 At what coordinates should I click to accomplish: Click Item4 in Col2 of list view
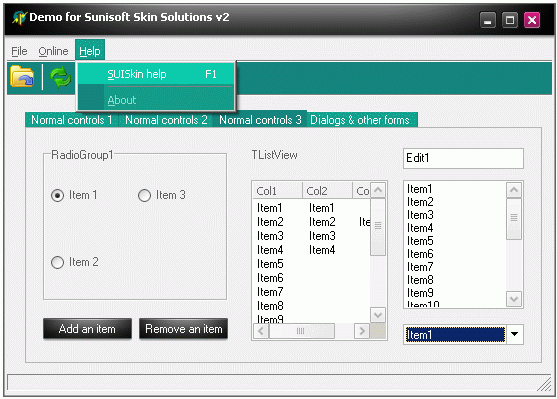coord(322,250)
